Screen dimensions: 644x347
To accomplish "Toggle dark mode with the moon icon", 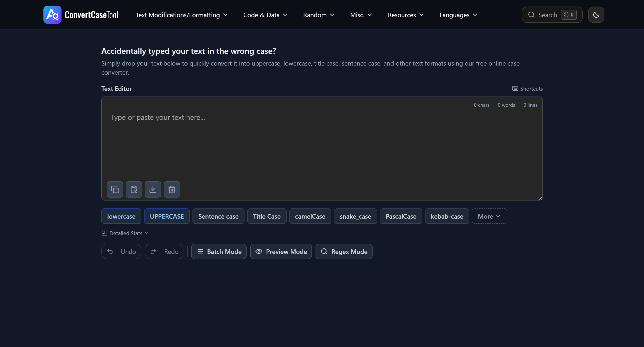I will (596, 14).
